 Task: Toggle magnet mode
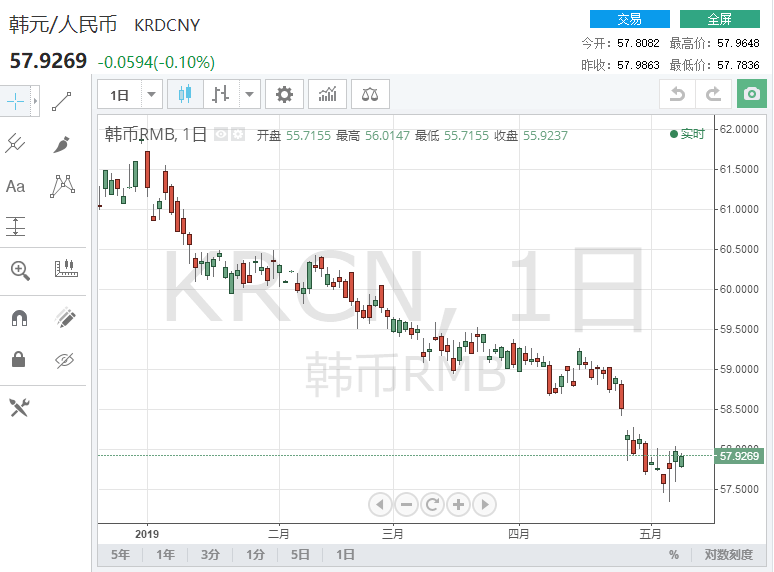[19, 318]
